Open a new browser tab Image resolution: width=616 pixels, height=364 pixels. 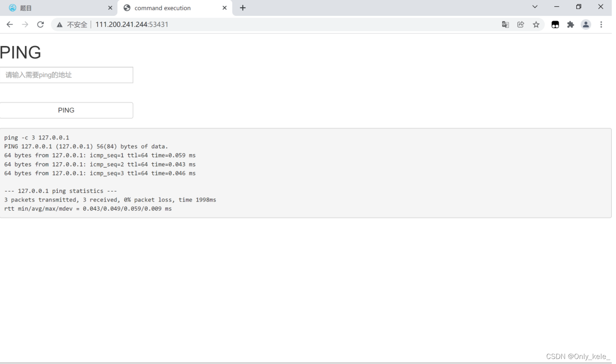(243, 8)
